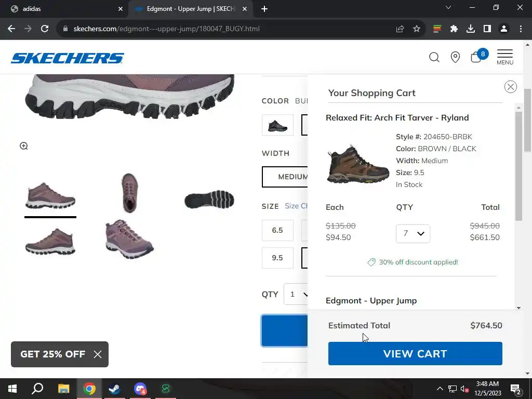Viewport: 532px width, 399px height.
Task: Open the extensions puzzle icon
Action: point(454,29)
